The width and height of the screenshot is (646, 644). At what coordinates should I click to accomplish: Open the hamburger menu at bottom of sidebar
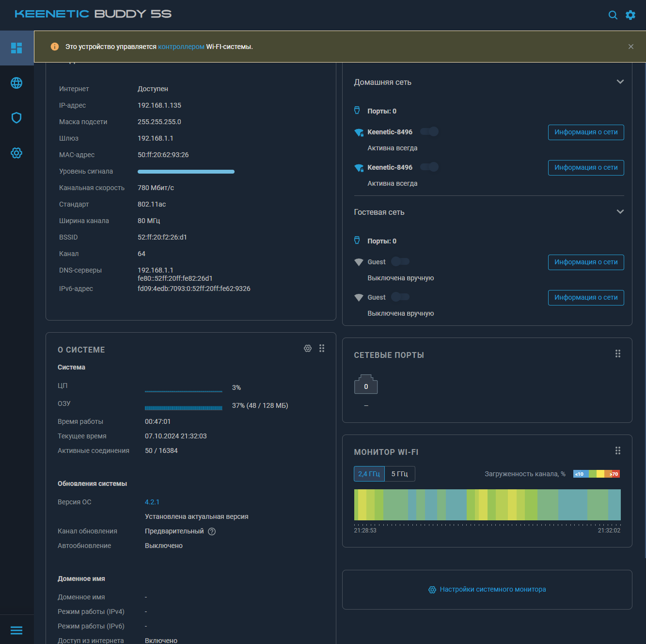pyautogui.click(x=16, y=630)
